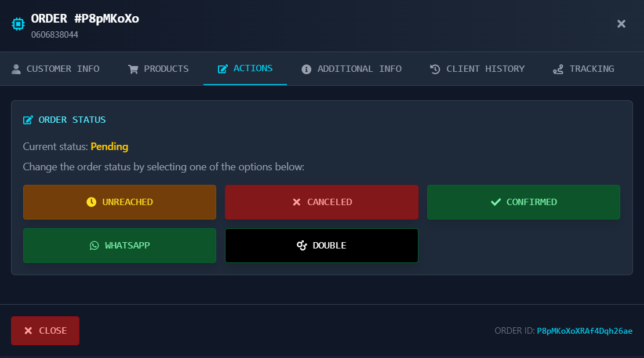Click the edit icon beside Order Status heading
This screenshot has width=644, height=358.
[x=28, y=120]
